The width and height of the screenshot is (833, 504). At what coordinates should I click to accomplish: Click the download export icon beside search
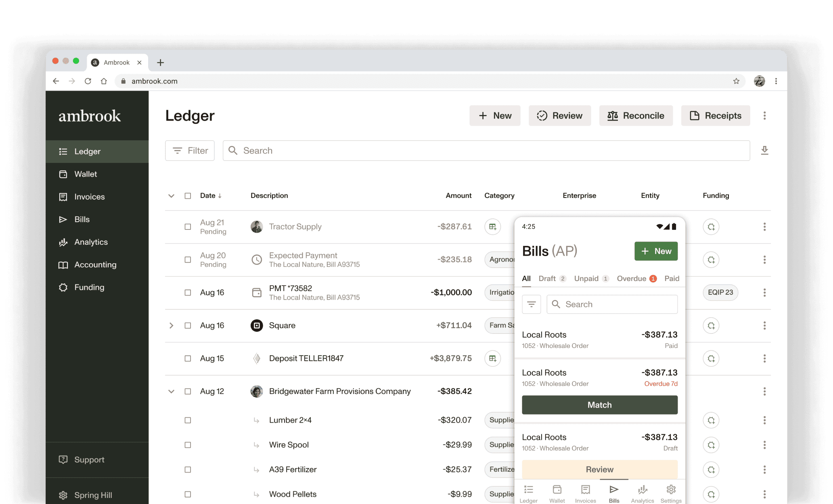pyautogui.click(x=764, y=150)
